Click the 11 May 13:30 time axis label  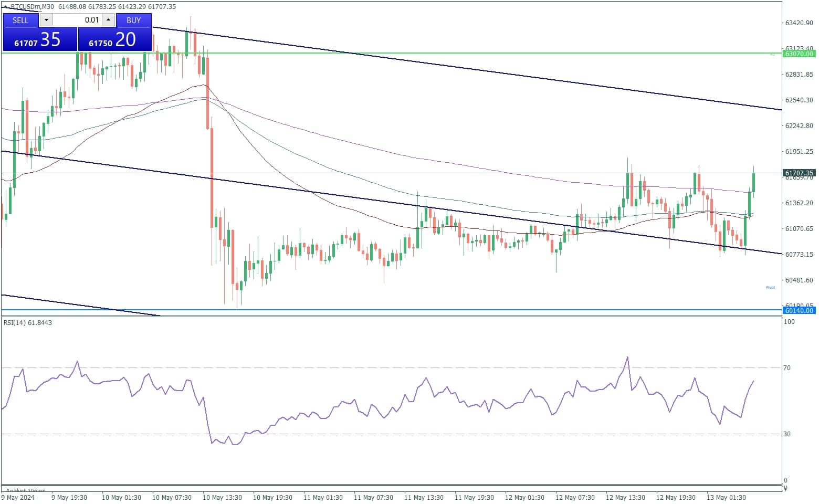[424, 498]
